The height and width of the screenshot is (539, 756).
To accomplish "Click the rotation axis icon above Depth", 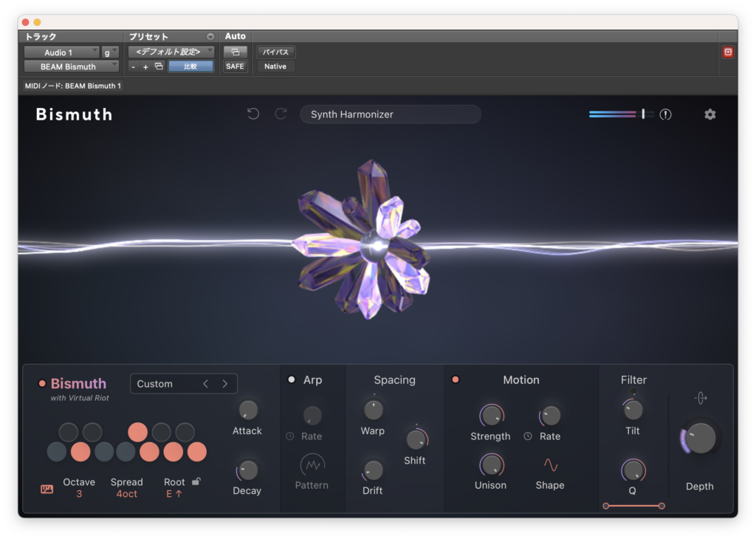I will (701, 398).
